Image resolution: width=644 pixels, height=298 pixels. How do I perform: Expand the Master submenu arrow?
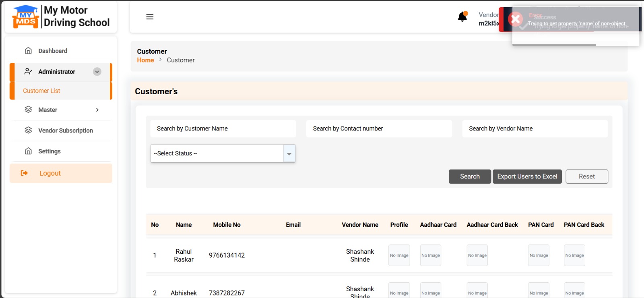pos(97,110)
